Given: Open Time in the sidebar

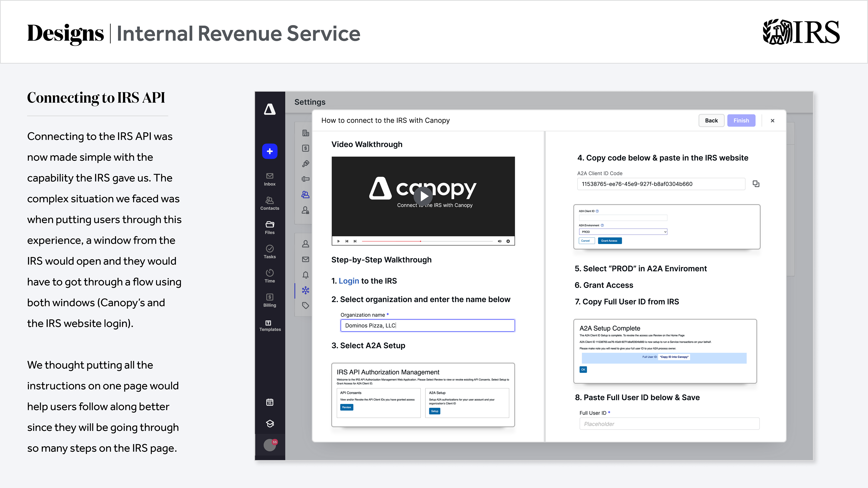Looking at the screenshot, I should [270, 276].
